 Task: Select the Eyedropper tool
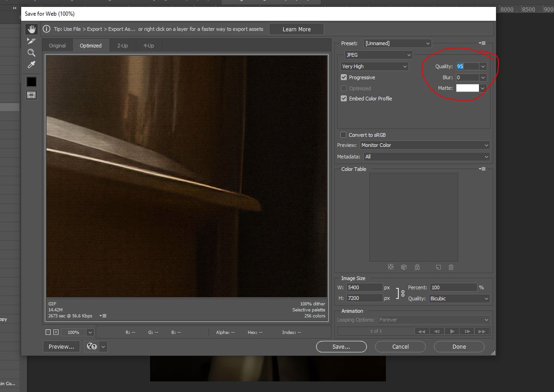(31, 64)
